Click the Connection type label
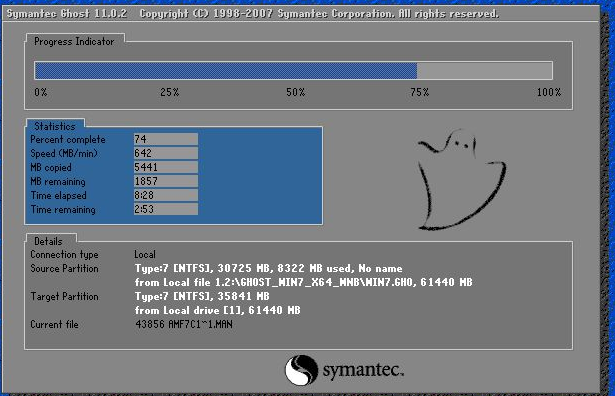The image size is (615, 396). coord(64,254)
